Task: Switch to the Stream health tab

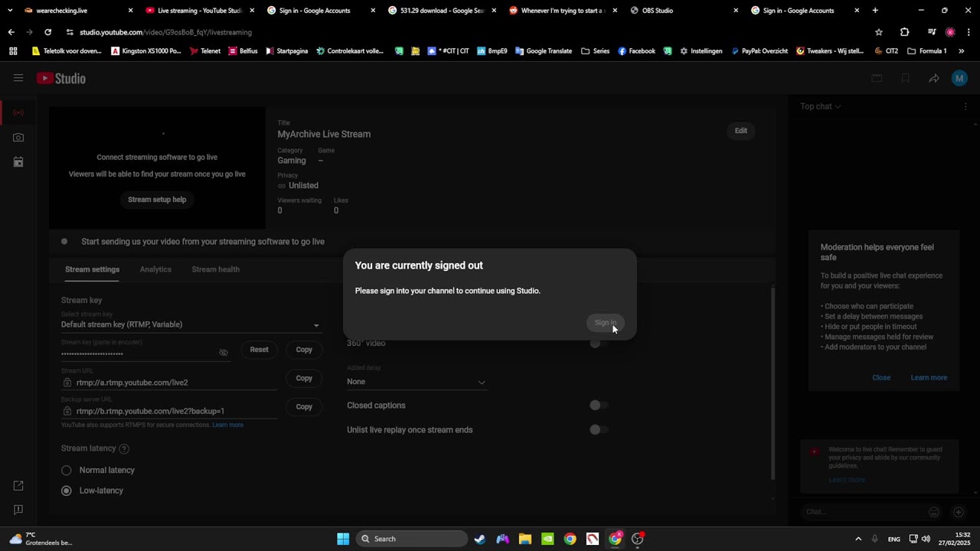Action: point(215,269)
